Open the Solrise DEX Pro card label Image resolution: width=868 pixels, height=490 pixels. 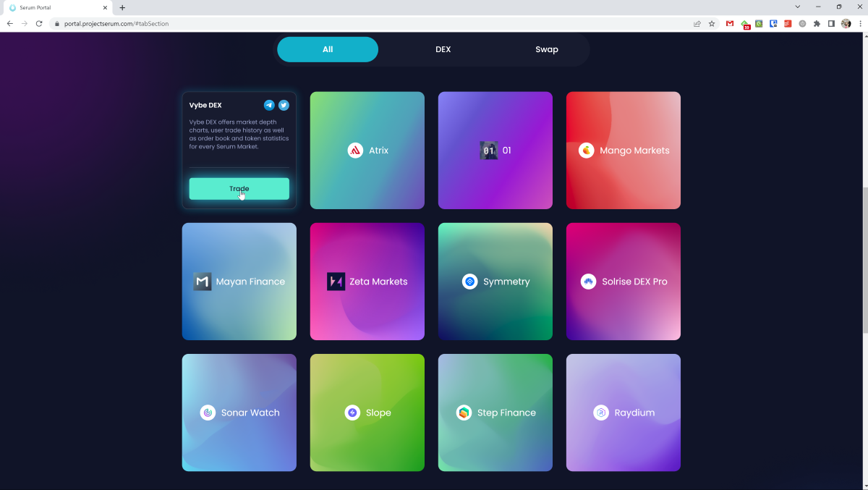point(634,282)
